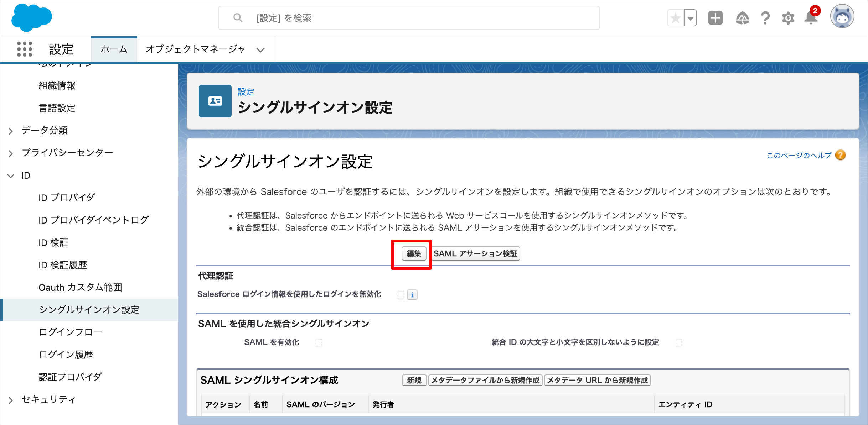Click the orange page help icon
Screen dimensions: 868x425
(x=840, y=155)
